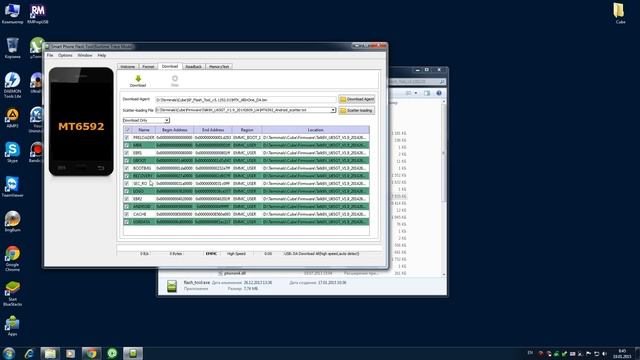
Task: Open the Help menu
Action: [x=102, y=55]
